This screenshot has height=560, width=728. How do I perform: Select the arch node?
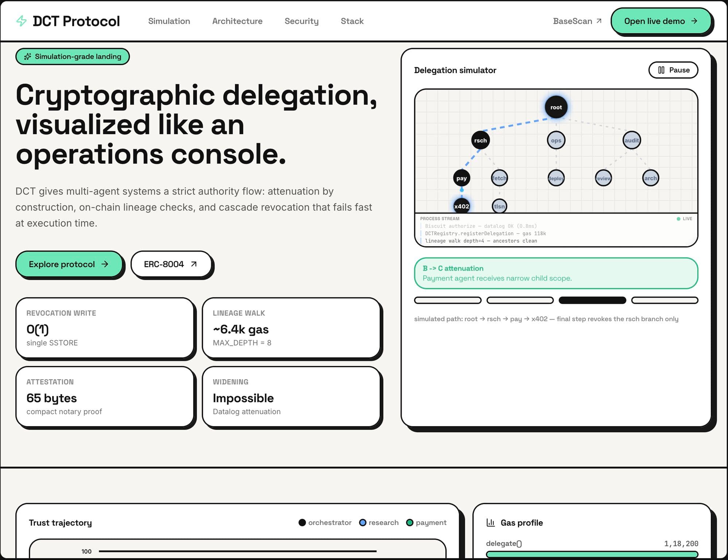[x=650, y=178]
